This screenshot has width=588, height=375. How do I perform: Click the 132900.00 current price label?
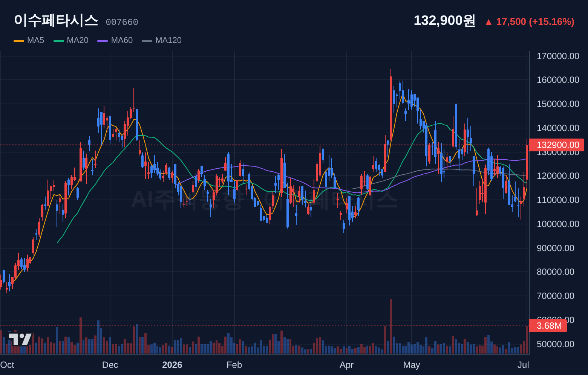pos(557,145)
